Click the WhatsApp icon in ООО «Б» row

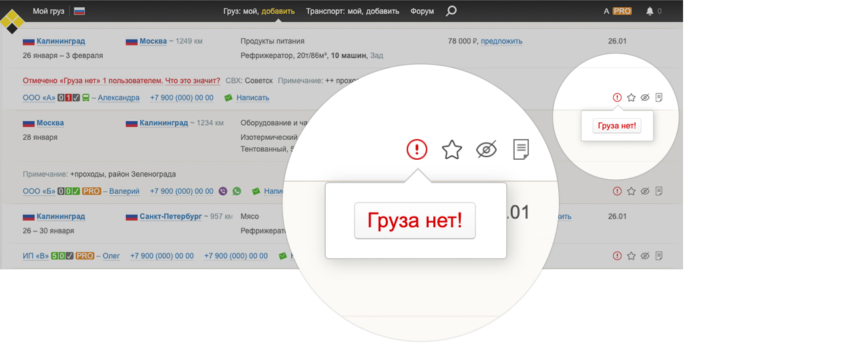coord(236,191)
